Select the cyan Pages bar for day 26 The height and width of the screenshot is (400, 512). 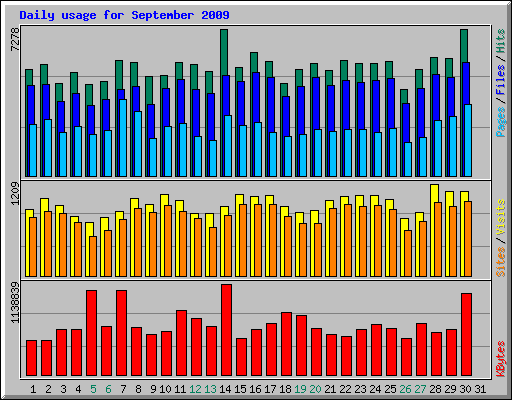pos(408,159)
